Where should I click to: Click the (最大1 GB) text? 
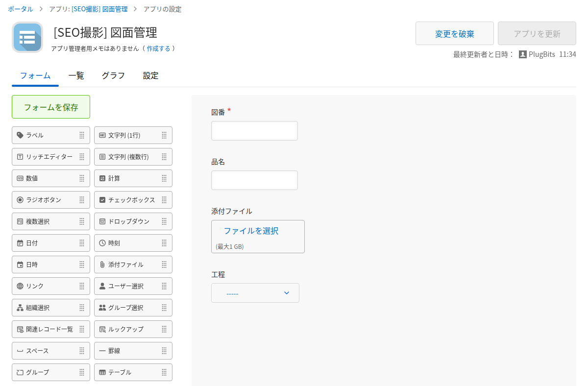[x=230, y=246]
